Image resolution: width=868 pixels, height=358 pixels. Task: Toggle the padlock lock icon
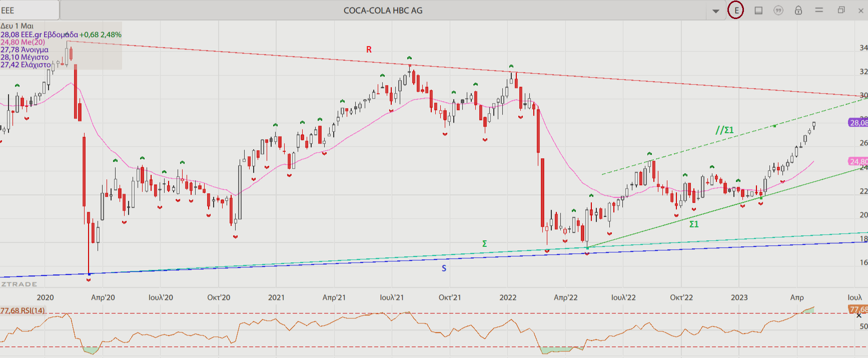click(x=798, y=10)
